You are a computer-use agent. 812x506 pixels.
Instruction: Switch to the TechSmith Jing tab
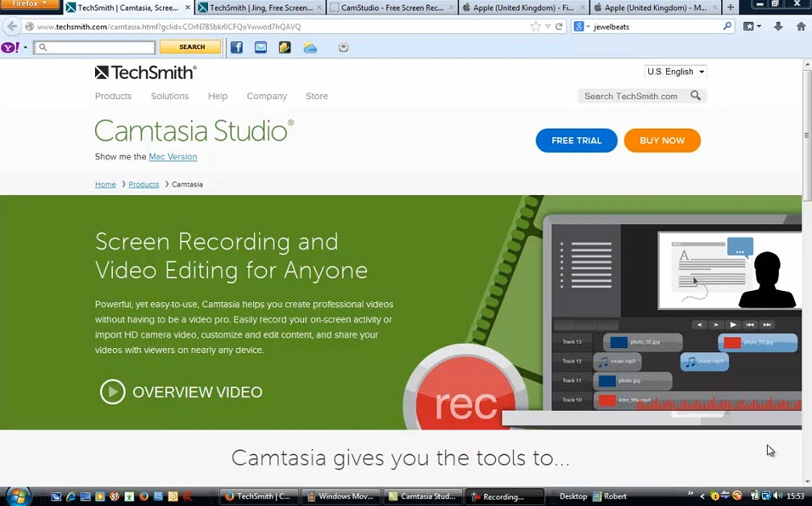[260, 8]
